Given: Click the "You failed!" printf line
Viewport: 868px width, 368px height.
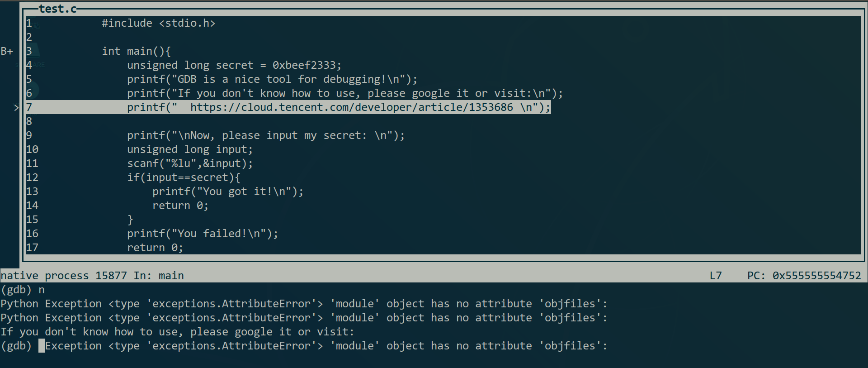Looking at the screenshot, I should click(203, 234).
